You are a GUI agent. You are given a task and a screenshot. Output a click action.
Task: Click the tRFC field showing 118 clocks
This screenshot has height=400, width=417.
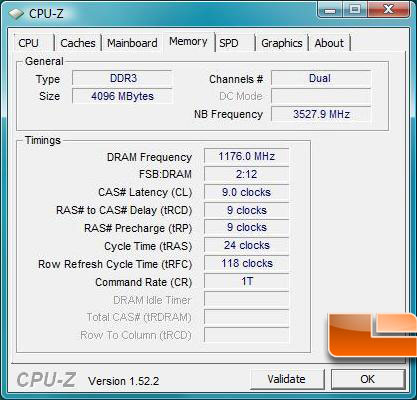[x=246, y=263]
